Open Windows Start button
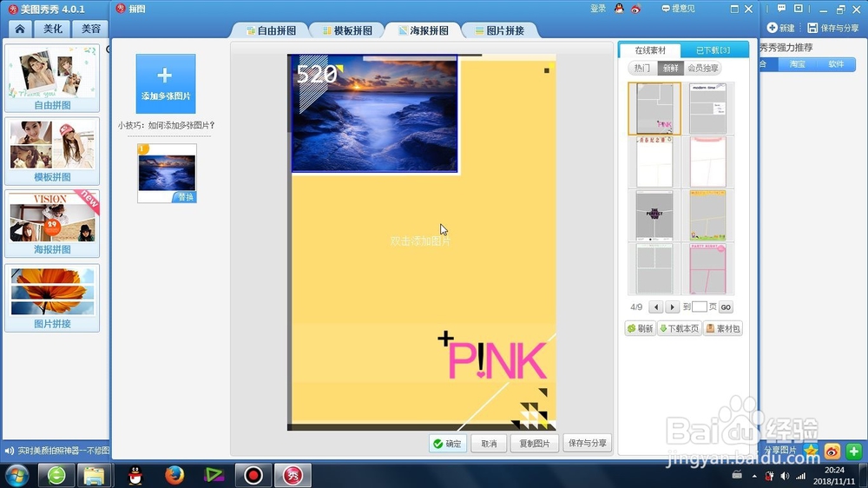 (x=16, y=475)
